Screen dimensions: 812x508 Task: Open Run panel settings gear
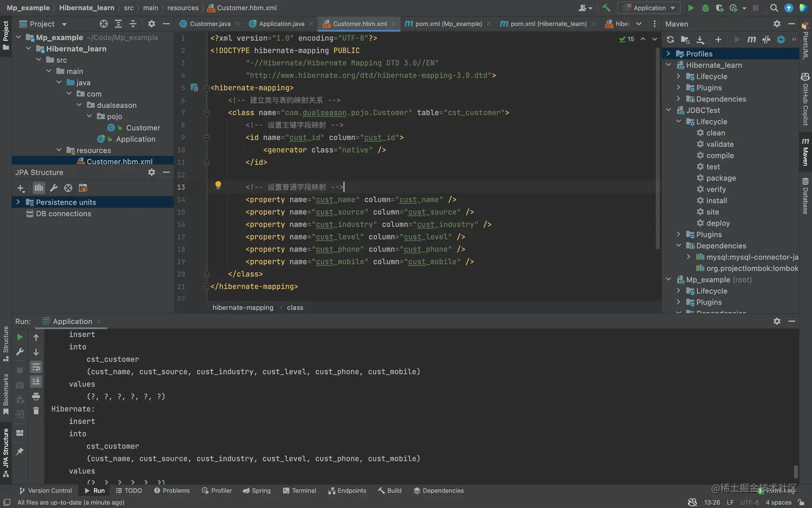coord(777,321)
